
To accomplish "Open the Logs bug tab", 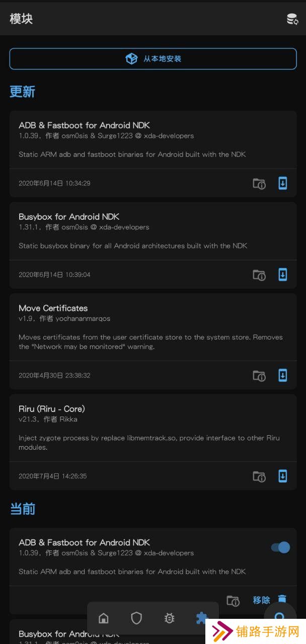I will [170, 618].
